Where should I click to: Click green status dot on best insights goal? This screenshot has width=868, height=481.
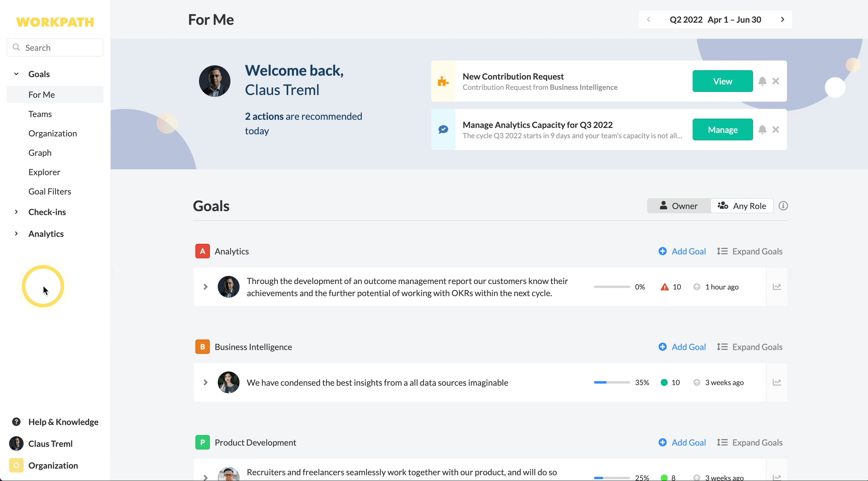[664, 382]
